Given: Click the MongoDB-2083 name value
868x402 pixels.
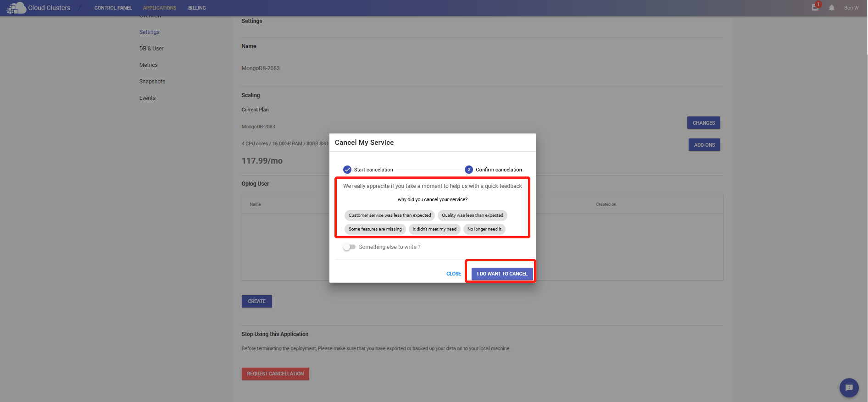Looking at the screenshot, I should point(261,68).
